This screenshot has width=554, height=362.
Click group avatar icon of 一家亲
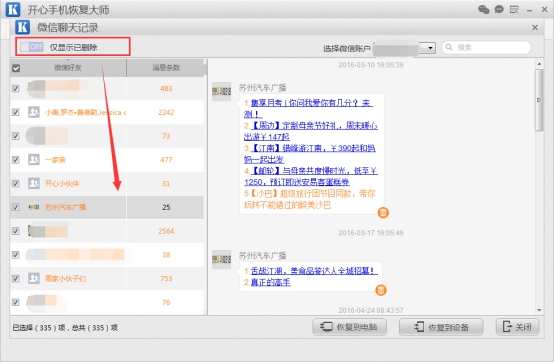pyautogui.click(x=34, y=160)
